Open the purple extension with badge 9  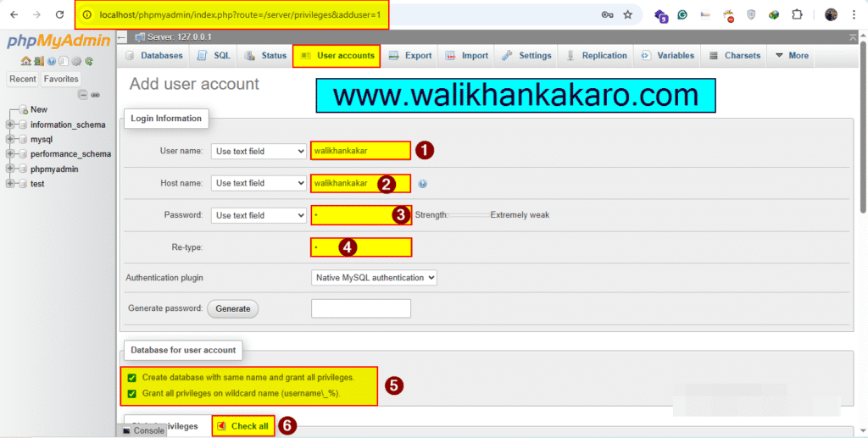pos(661,15)
